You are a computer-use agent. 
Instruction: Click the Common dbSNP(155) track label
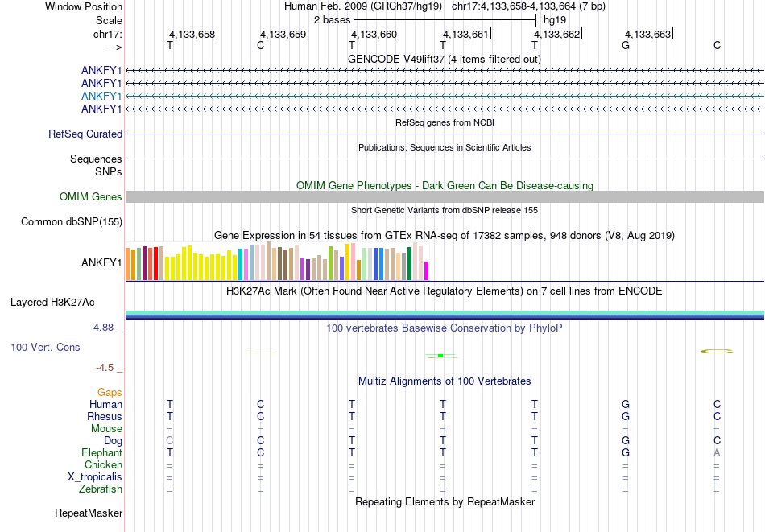click(72, 222)
